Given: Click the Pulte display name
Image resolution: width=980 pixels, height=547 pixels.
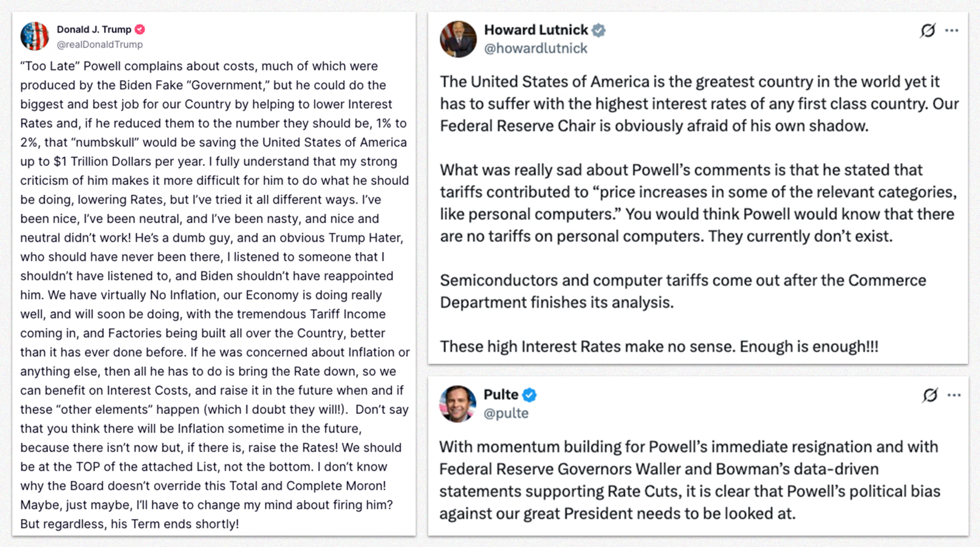Looking at the screenshot, I should [501, 395].
